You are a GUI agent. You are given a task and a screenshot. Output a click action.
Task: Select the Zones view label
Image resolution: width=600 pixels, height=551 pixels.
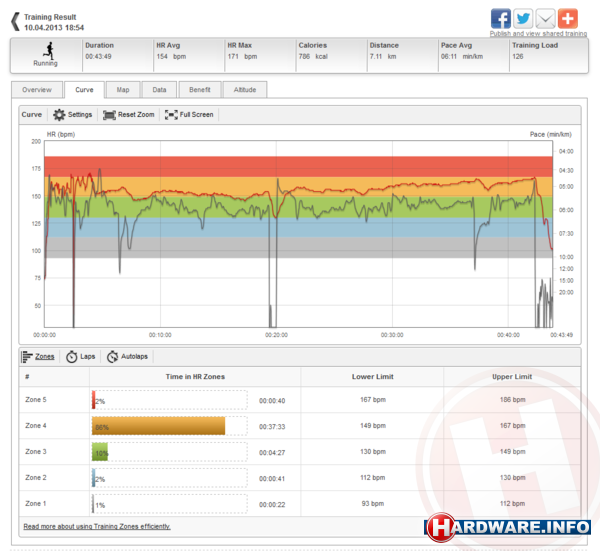point(45,357)
